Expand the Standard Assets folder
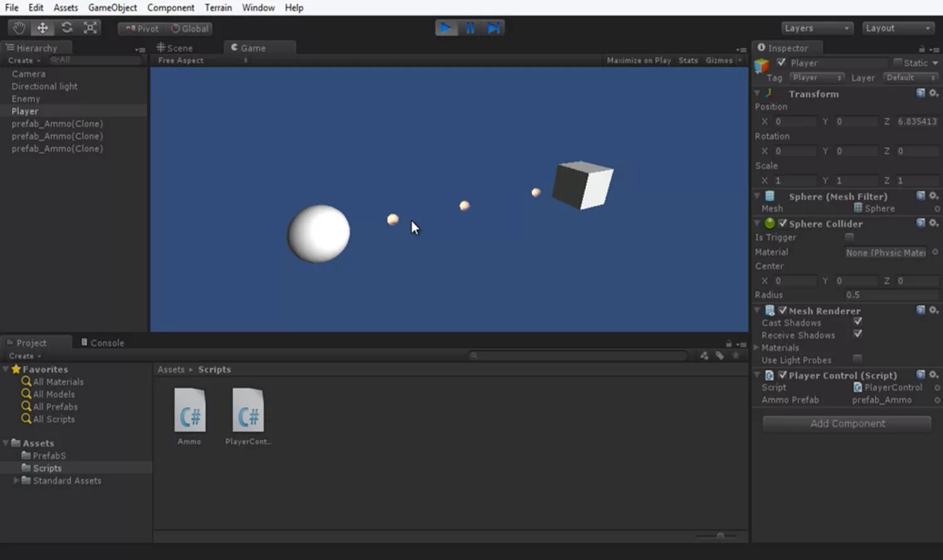The height and width of the screenshot is (560, 943). coord(16,480)
